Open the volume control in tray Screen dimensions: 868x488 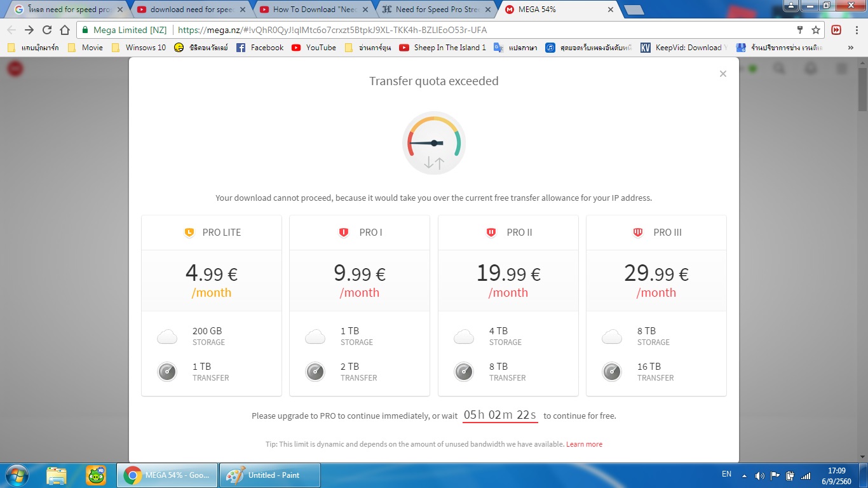[x=759, y=475]
